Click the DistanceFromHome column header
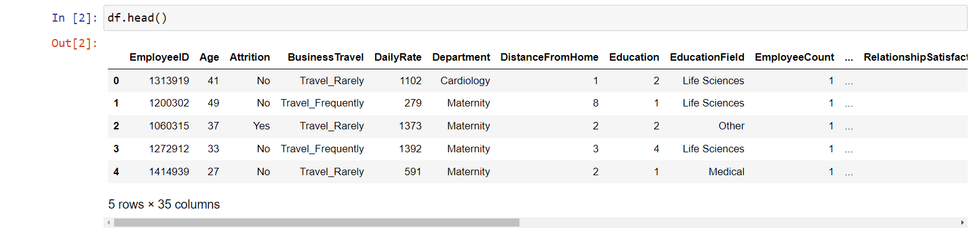The height and width of the screenshot is (234, 980). click(549, 57)
